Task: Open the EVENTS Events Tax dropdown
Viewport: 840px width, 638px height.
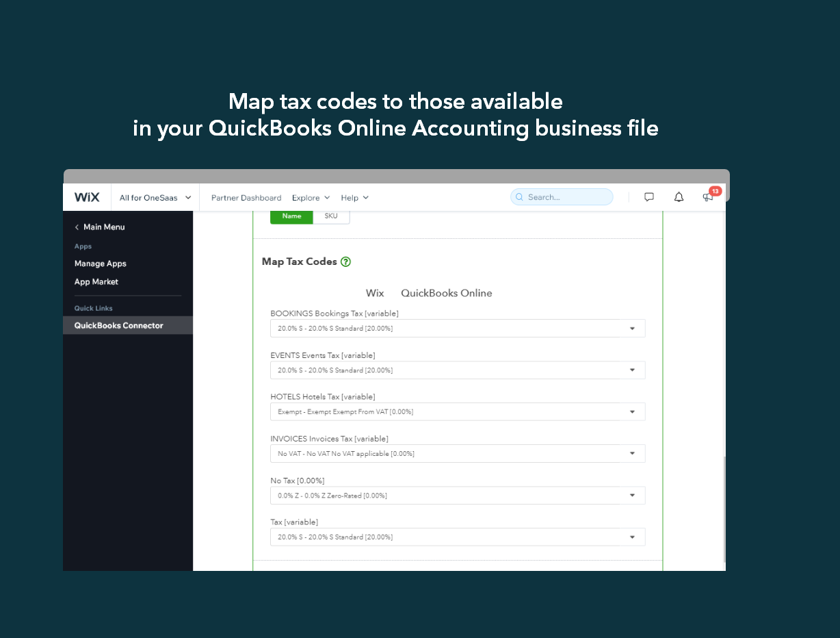Action: (x=458, y=370)
